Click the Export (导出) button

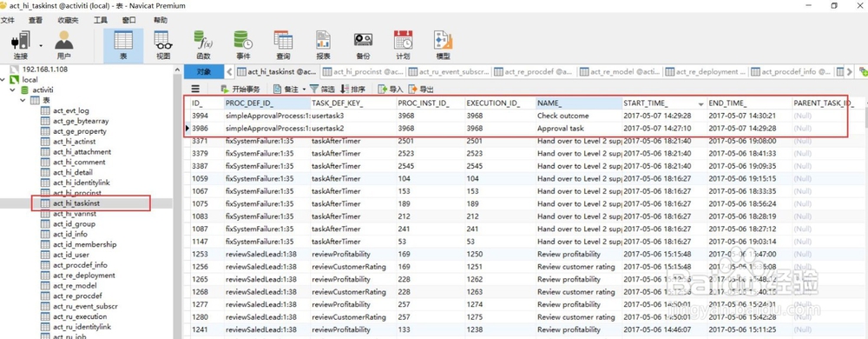click(421, 90)
